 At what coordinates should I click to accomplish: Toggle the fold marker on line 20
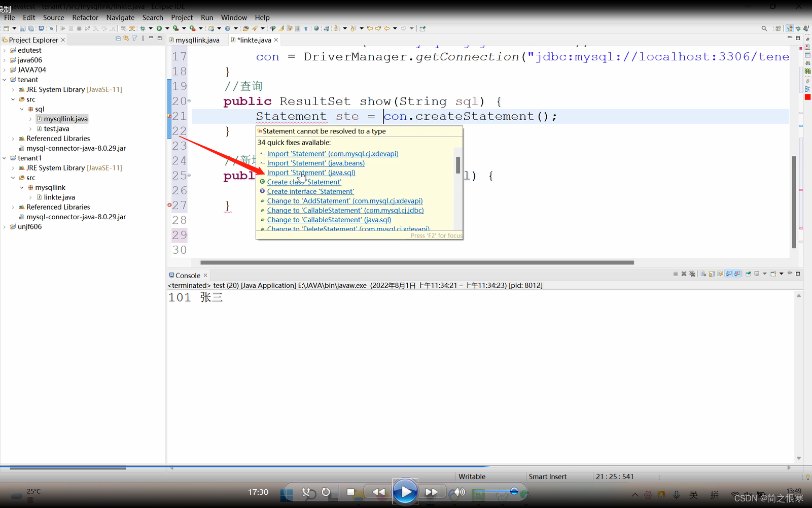[x=189, y=101]
